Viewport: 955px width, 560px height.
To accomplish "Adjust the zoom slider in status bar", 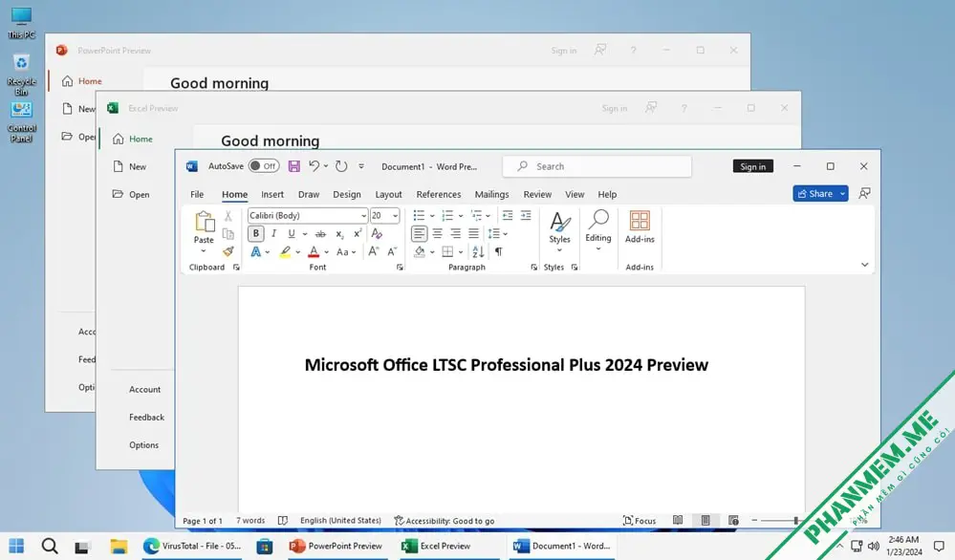I will (795, 521).
